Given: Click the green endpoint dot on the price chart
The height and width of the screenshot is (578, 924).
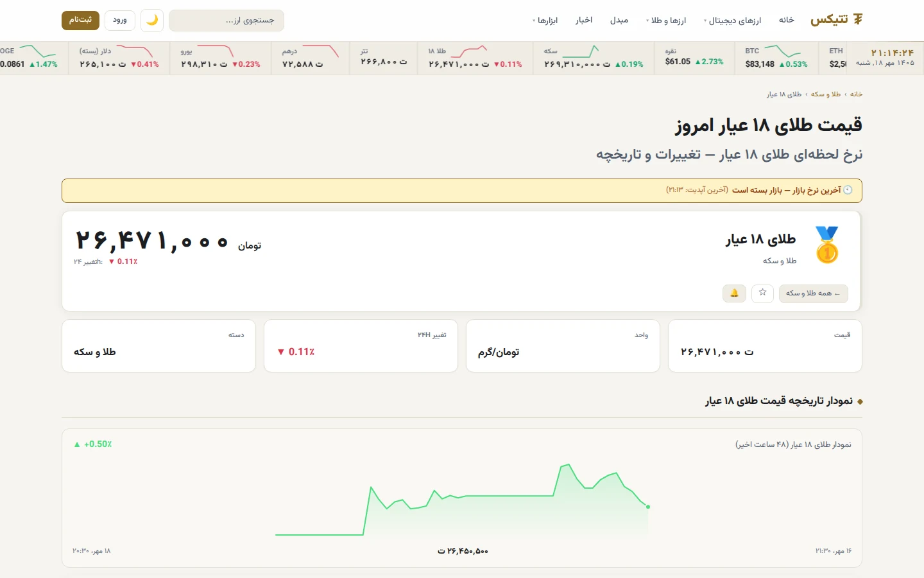Looking at the screenshot, I should click(x=648, y=507).
